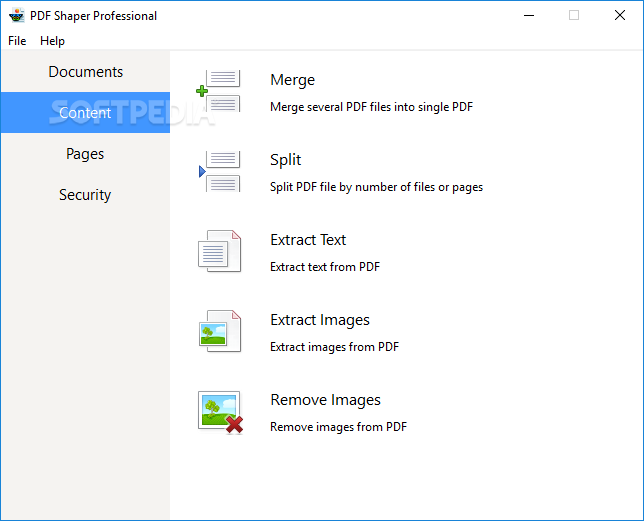Switch to the Documents category
Screen dimensions: 644x521
tap(85, 71)
